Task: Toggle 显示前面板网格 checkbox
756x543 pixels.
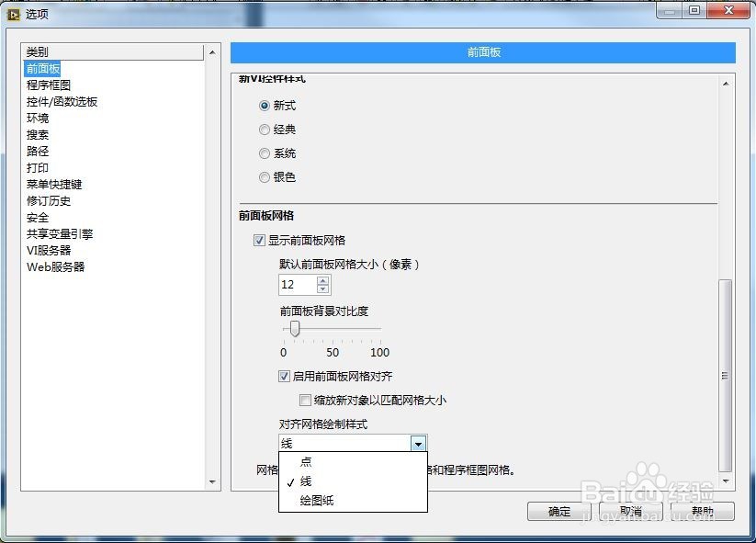Action: coord(259,240)
